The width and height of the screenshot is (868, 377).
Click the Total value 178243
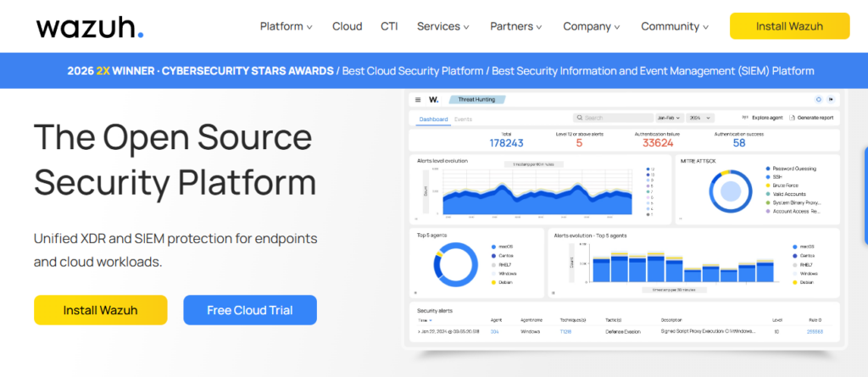tap(506, 143)
